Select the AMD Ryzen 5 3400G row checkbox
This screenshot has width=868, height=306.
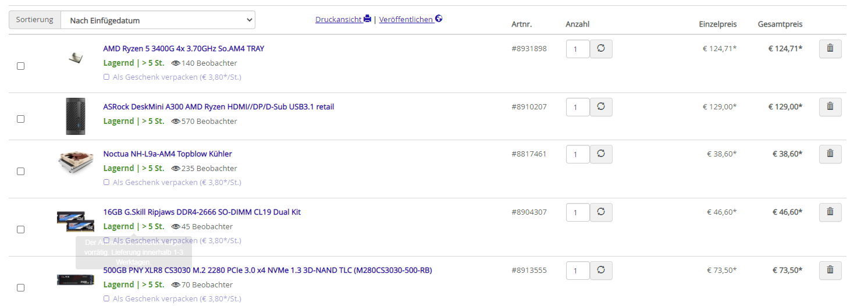pyautogui.click(x=21, y=66)
